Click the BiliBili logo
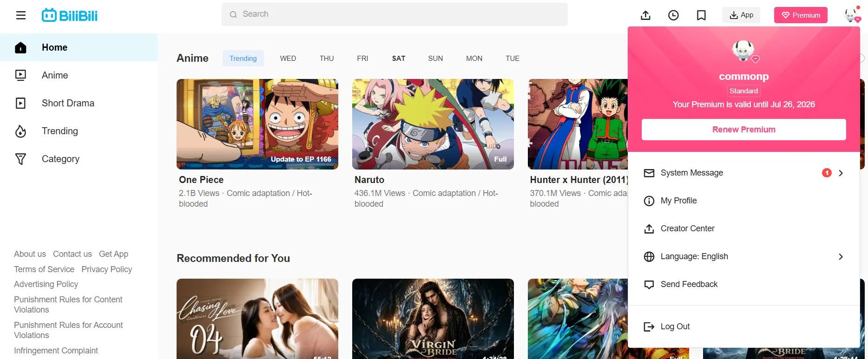Image resolution: width=868 pixels, height=359 pixels. tap(70, 15)
